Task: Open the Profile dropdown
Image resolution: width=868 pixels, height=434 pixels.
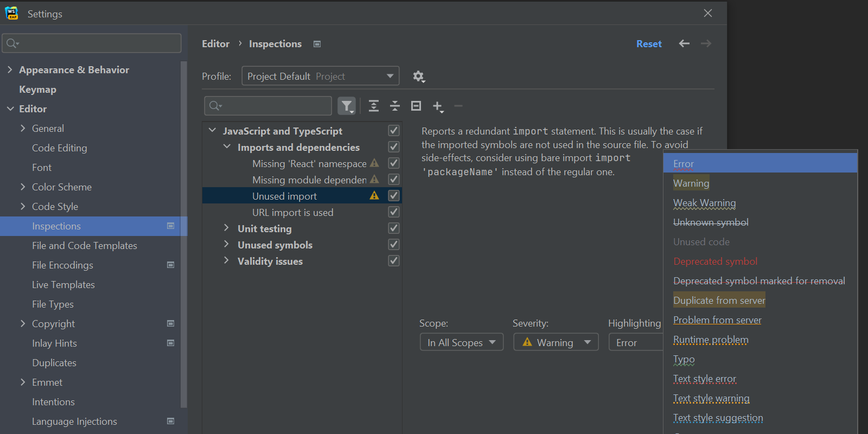Action: pyautogui.click(x=321, y=76)
